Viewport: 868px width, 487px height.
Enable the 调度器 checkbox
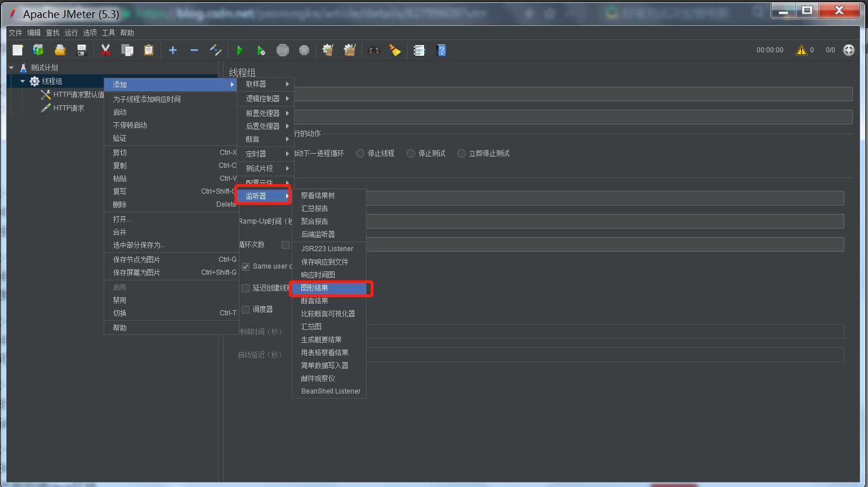(x=246, y=309)
